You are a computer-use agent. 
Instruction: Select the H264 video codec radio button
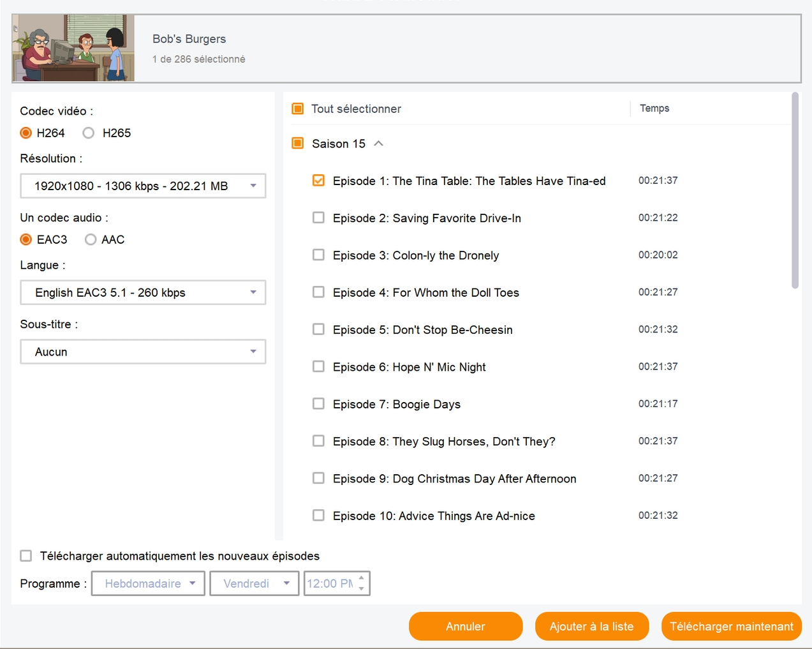[x=26, y=133]
